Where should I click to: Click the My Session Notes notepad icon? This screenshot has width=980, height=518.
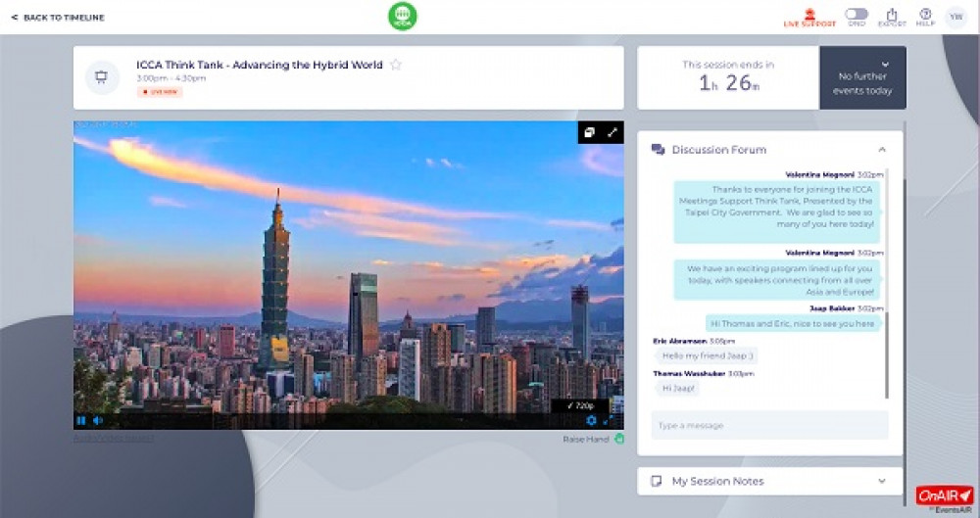pos(657,481)
